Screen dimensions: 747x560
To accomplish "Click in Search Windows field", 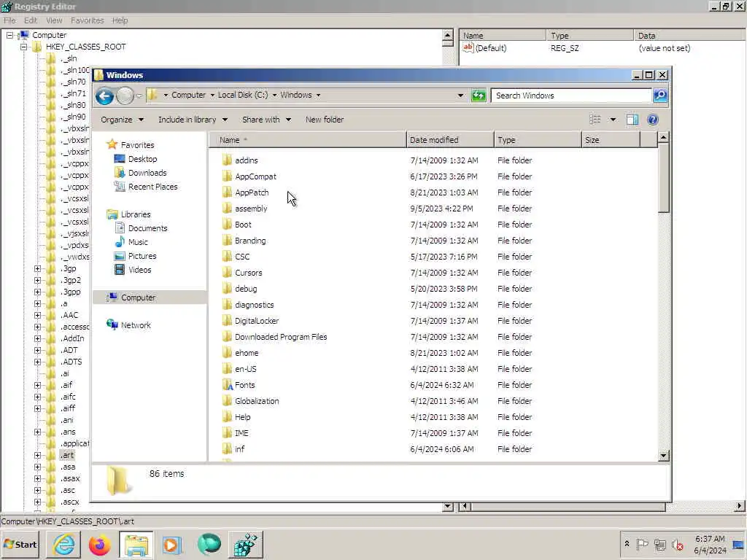I will point(572,96).
